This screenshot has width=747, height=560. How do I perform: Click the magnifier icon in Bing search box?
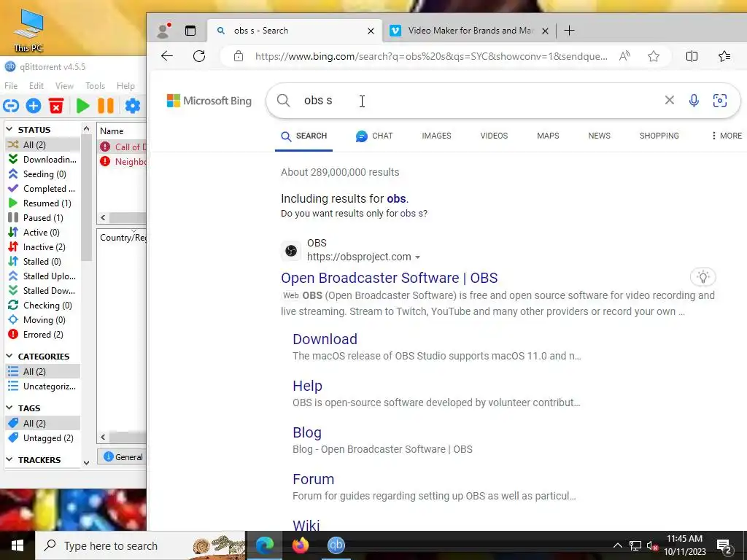[x=284, y=101]
